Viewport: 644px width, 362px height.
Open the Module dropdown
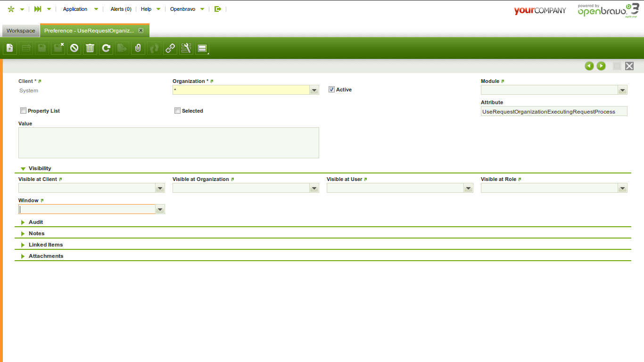point(622,90)
